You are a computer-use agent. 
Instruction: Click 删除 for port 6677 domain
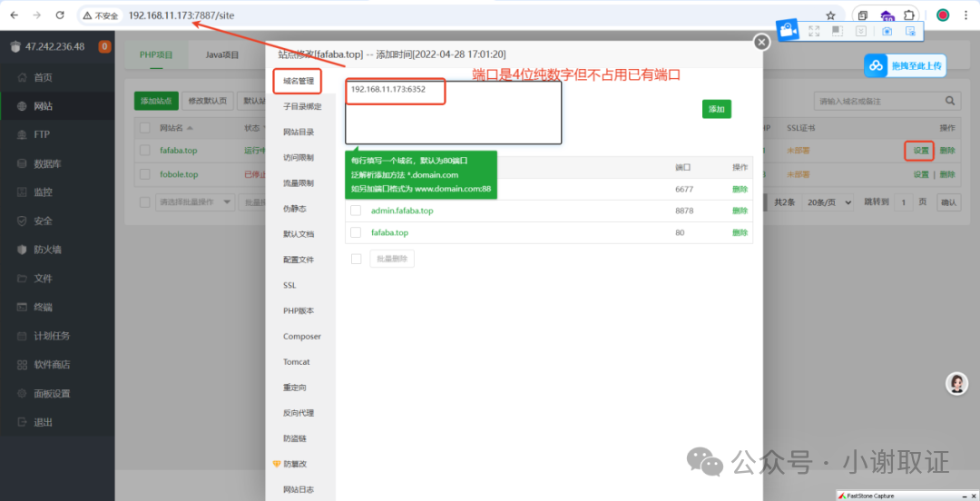(x=740, y=189)
